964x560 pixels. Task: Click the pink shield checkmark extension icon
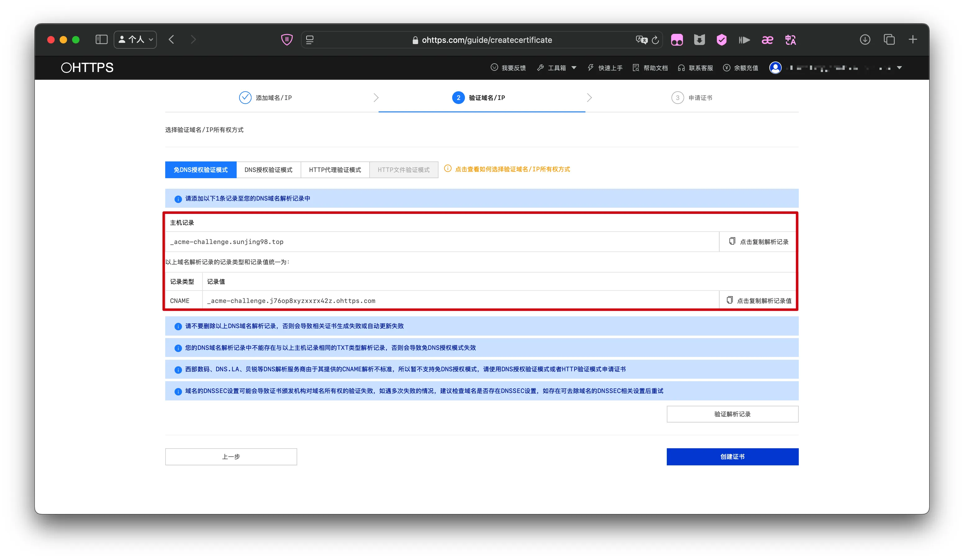coord(721,40)
